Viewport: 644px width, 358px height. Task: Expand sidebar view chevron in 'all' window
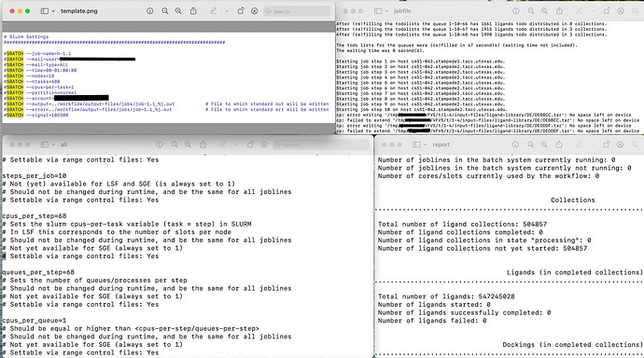[53, 145]
